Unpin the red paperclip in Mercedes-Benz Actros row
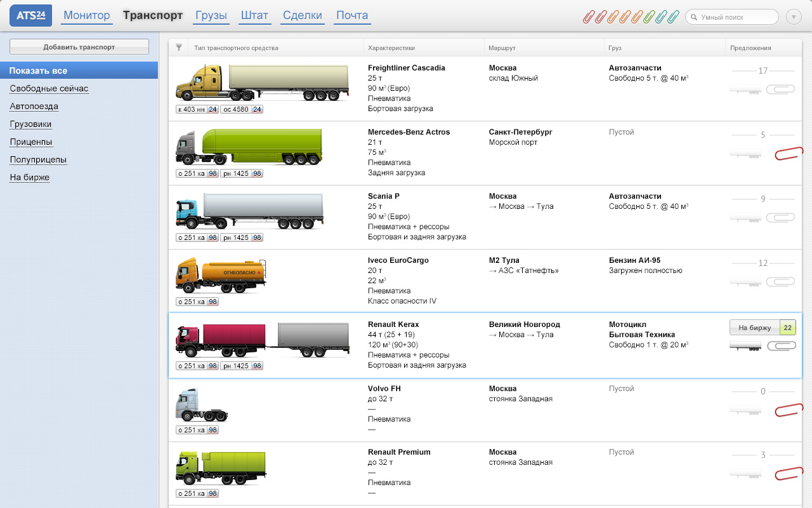 [x=789, y=153]
